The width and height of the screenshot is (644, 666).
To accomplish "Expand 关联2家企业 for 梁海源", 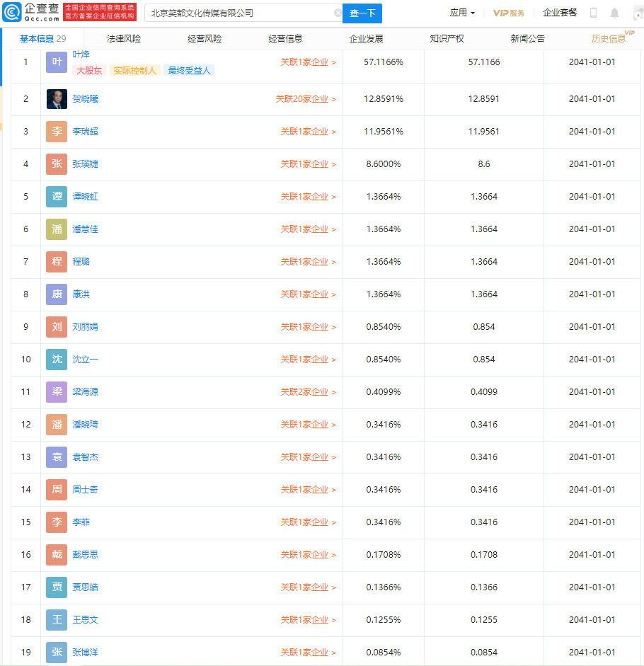I will coord(309,392).
